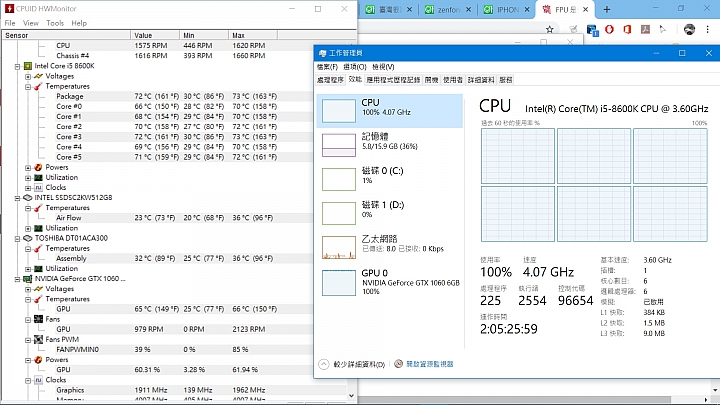This screenshot has width=720, height=405.
Task: Expand the Powers node under Intel Core i5
Action: [28, 167]
